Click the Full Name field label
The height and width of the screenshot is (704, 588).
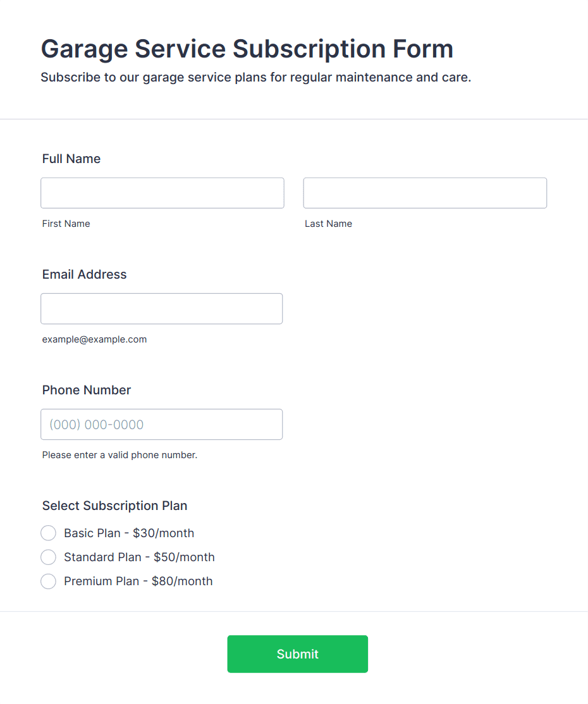(71, 159)
